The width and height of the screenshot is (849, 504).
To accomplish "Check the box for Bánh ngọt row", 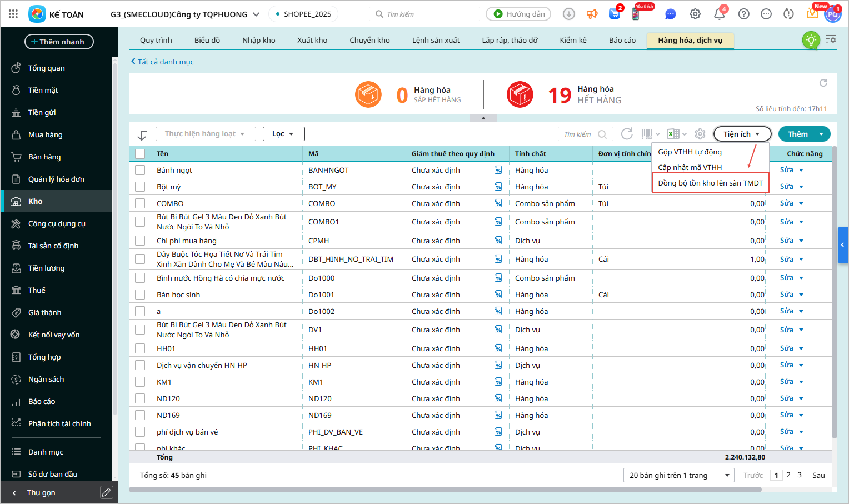I will pos(140,170).
